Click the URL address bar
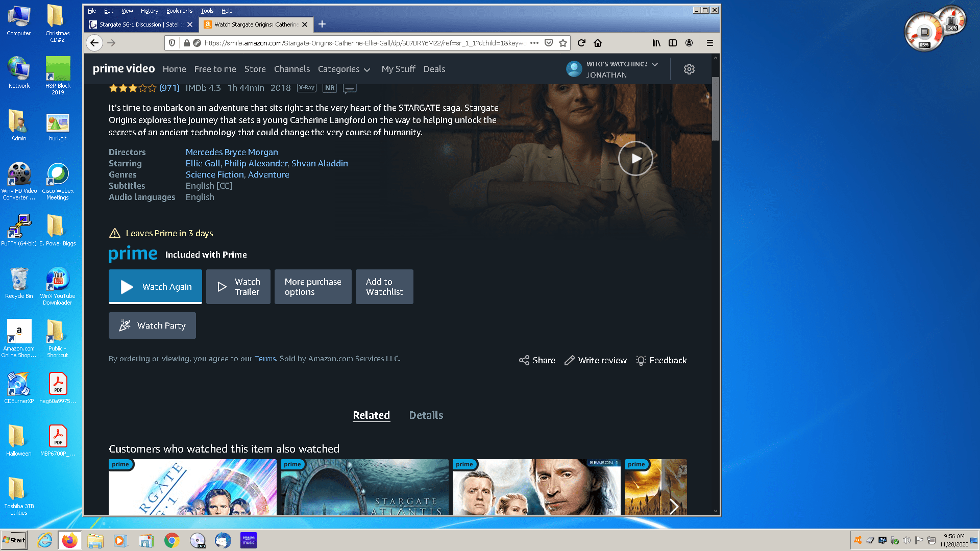 pos(364,43)
